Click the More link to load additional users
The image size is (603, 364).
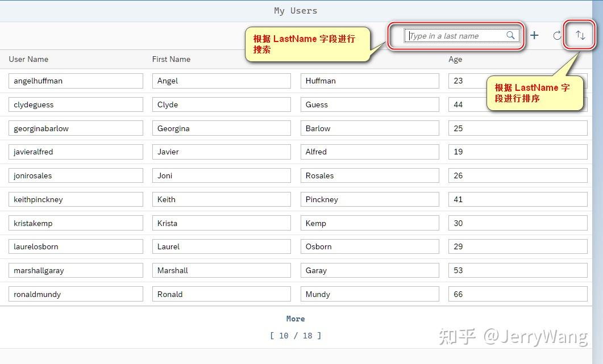coord(296,319)
